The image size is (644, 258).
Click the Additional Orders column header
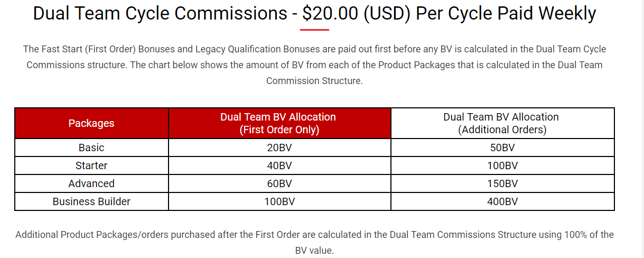502,123
